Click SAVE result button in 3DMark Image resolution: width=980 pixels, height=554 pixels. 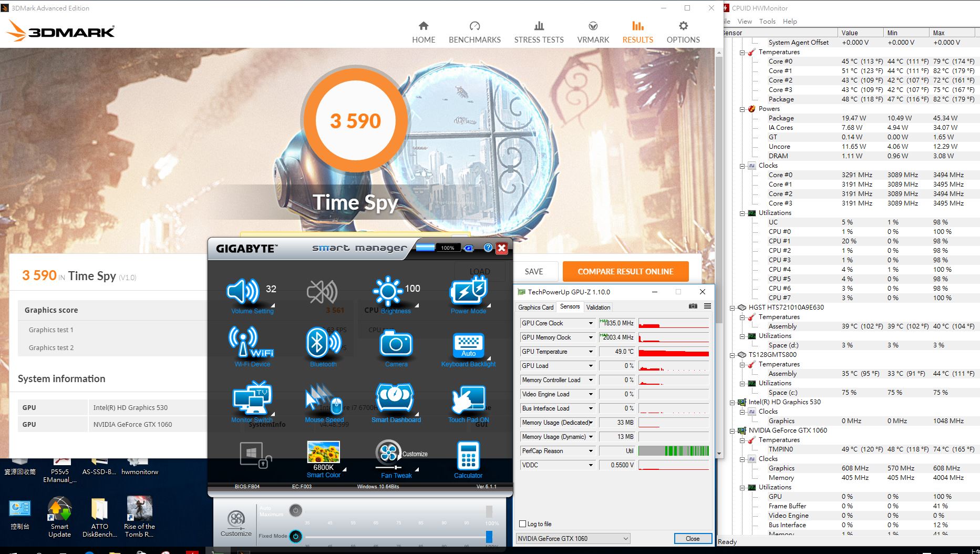534,271
